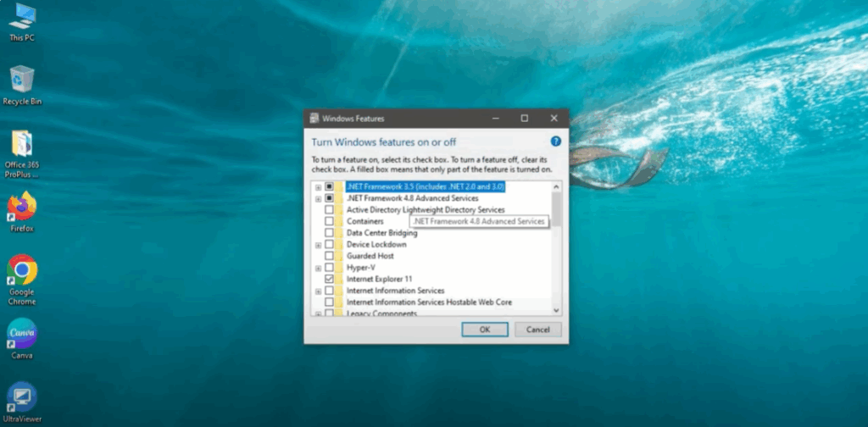Enable Active Directory Lightweight Directory Services checkbox
Image resolution: width=868 pixels, height=427 pixels.
(x=329, y=209)
